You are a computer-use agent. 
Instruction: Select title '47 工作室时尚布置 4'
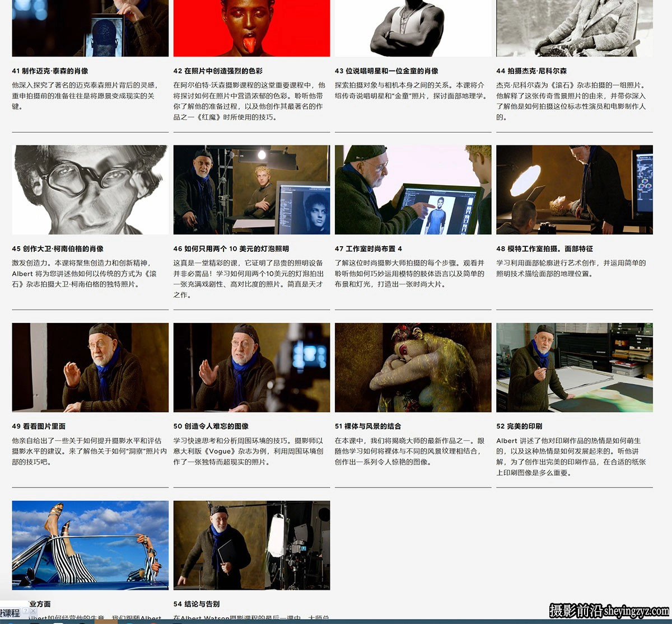click(x=368, y=248)
